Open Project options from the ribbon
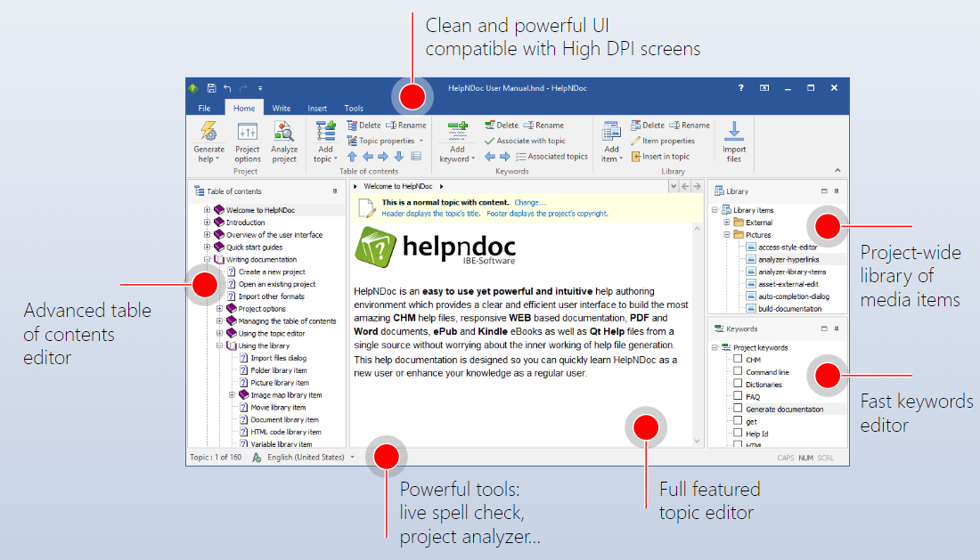Viewport: 980px width, 560px height. pos(248,143)
